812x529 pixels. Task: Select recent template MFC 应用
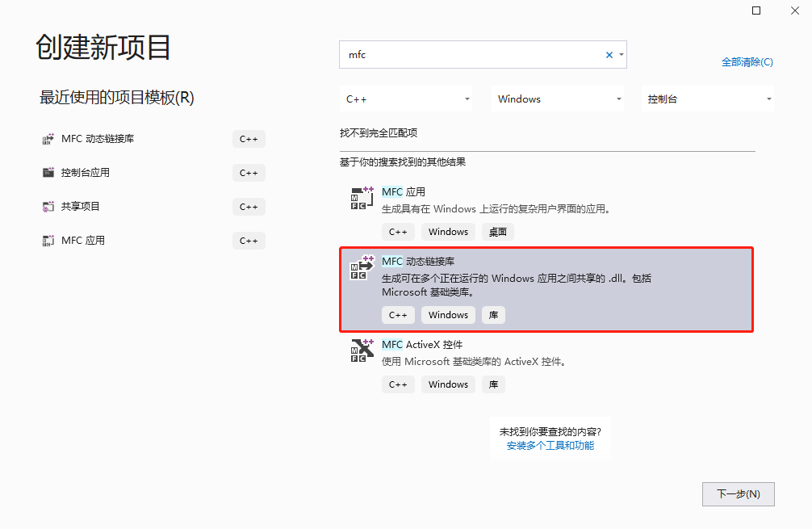click(83, 241)
